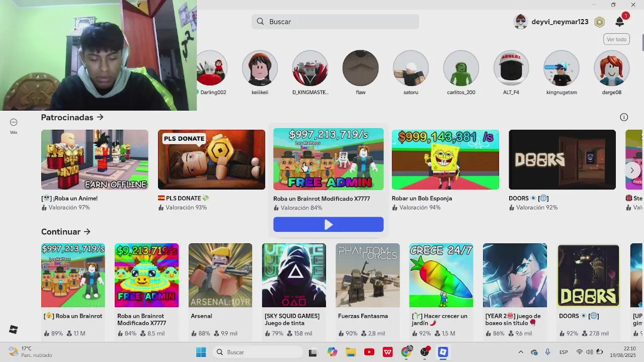This screenshot has height=362, width=644.
Task: Open WPS Office from the taskbar
Action: (x=387, y=352)
